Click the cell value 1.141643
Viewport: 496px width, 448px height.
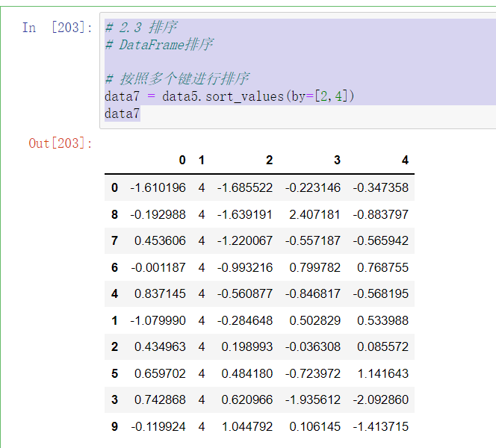(382, 373)
